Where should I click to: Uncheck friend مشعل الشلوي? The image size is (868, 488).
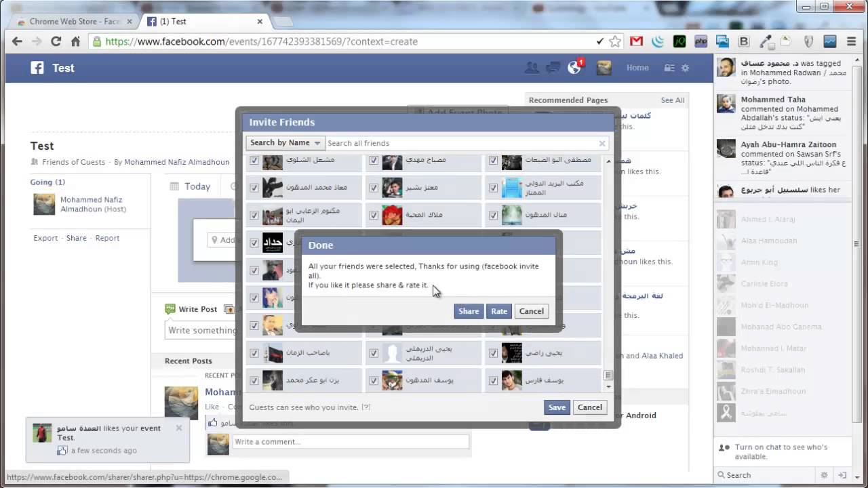coord(254,161)
